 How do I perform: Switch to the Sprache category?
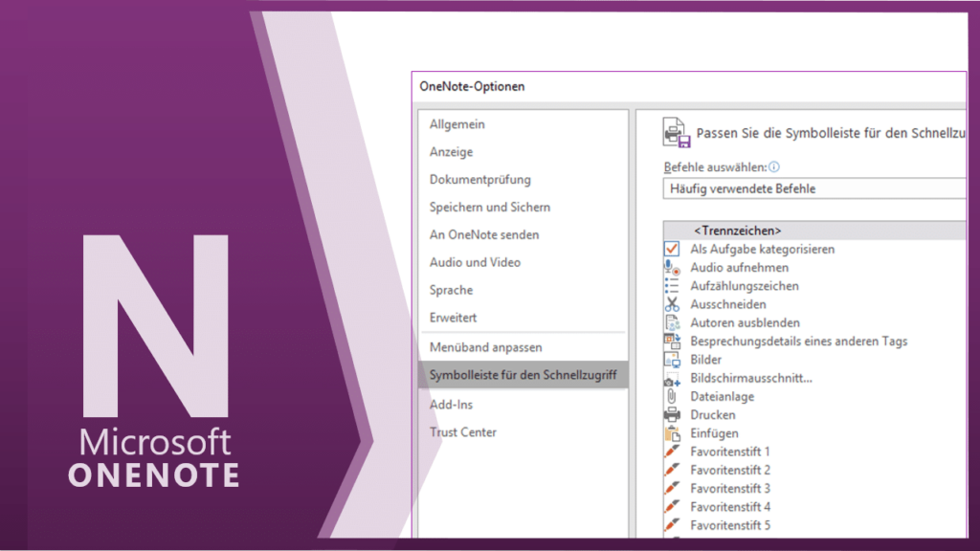click(x=452, y=290)
